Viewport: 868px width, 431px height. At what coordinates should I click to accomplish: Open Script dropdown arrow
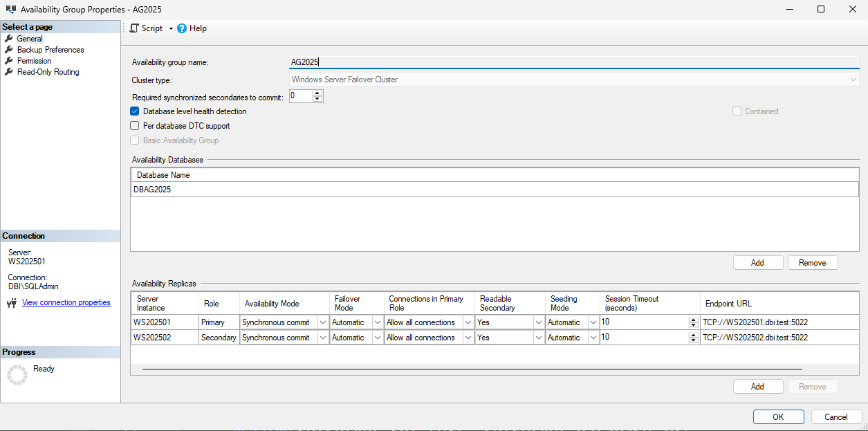click(171, 29)
